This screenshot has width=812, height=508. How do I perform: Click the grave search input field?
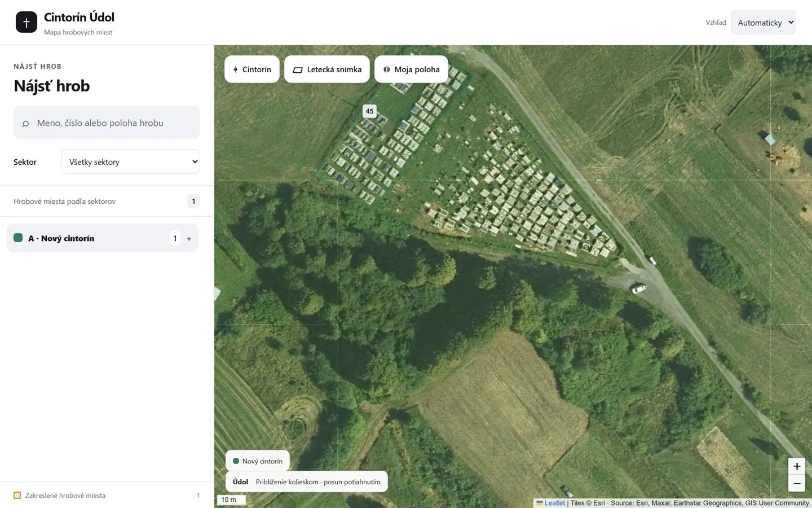coord(107,122)
